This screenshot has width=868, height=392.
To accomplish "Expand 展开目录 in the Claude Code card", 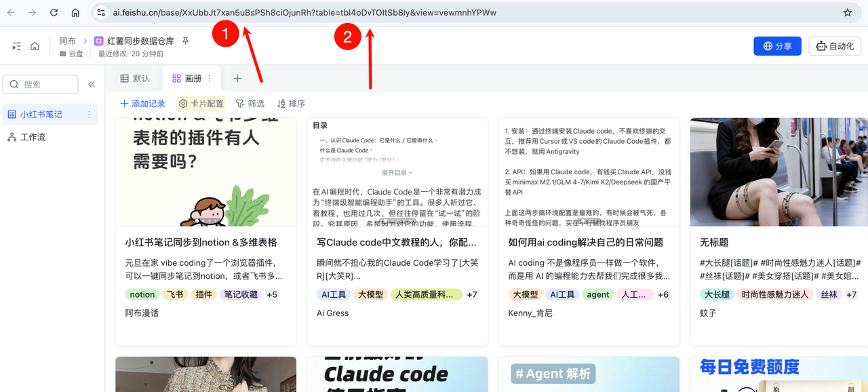I will 397,172.
